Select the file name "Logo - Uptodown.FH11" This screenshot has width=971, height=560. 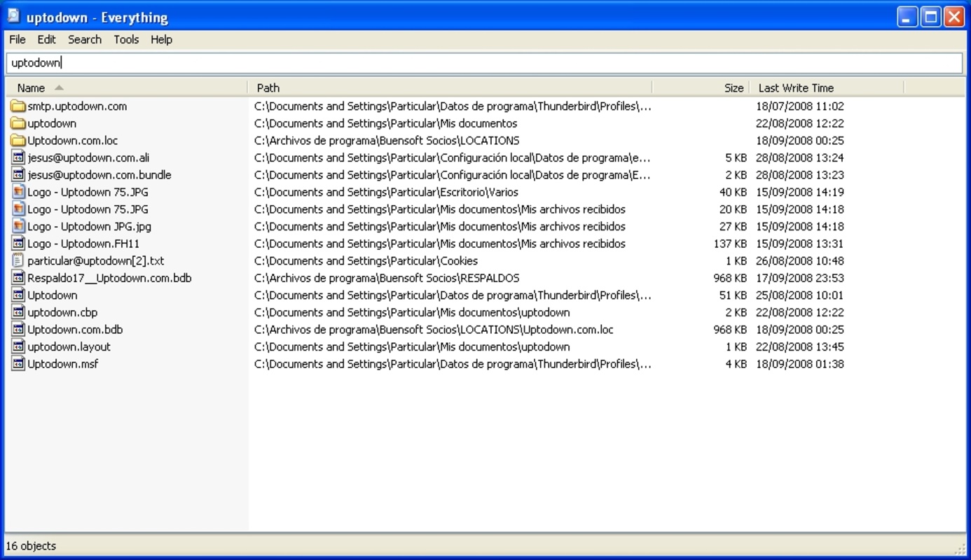tap(83, 244)
